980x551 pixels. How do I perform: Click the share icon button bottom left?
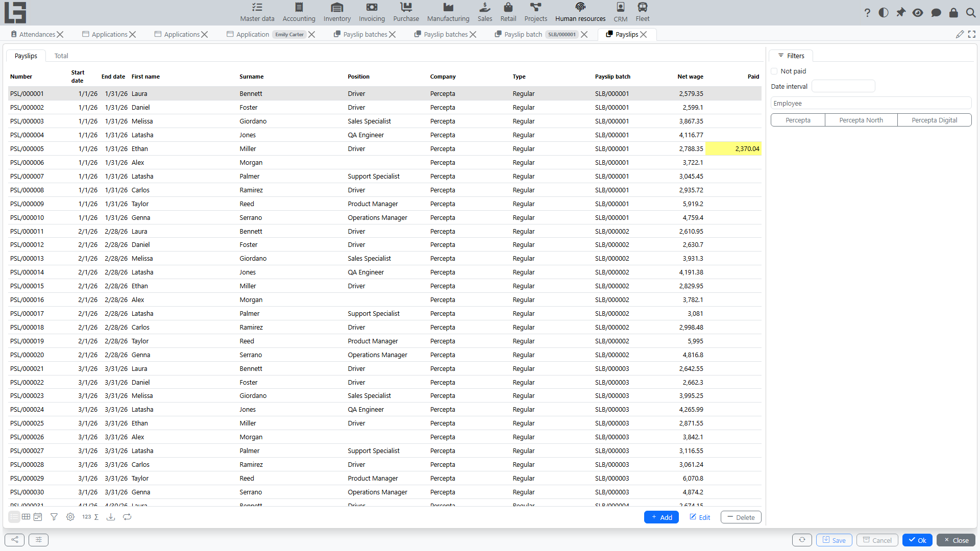click(x=14, y=540)
